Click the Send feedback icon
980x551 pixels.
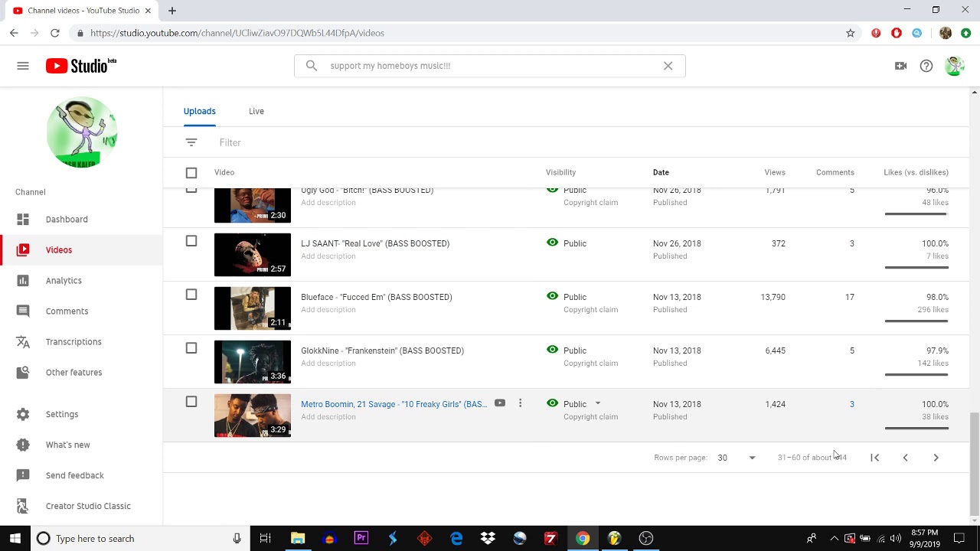point(23,475)
